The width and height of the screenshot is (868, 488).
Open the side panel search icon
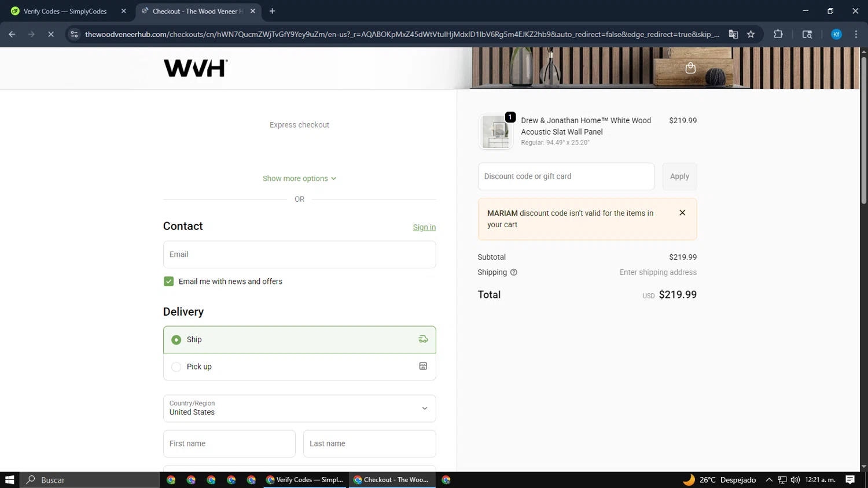click(807, 34)
